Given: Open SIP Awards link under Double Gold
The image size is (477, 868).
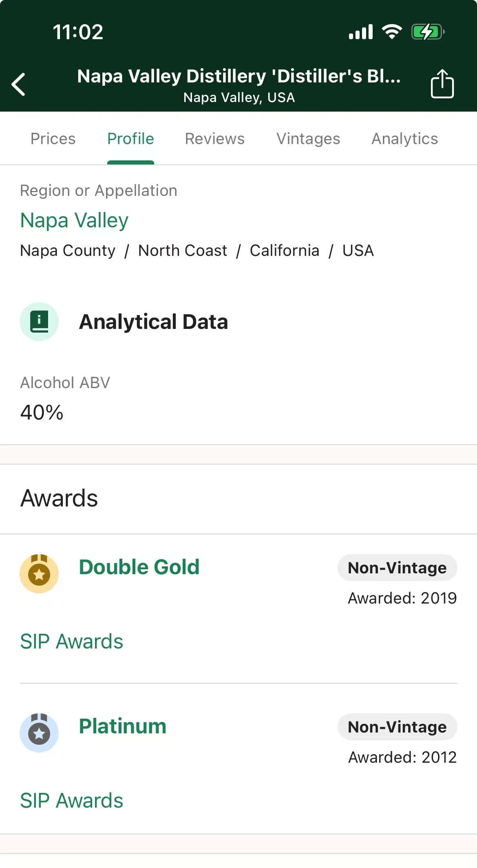Looking at the screenshot, I should [x=72, y=642].
